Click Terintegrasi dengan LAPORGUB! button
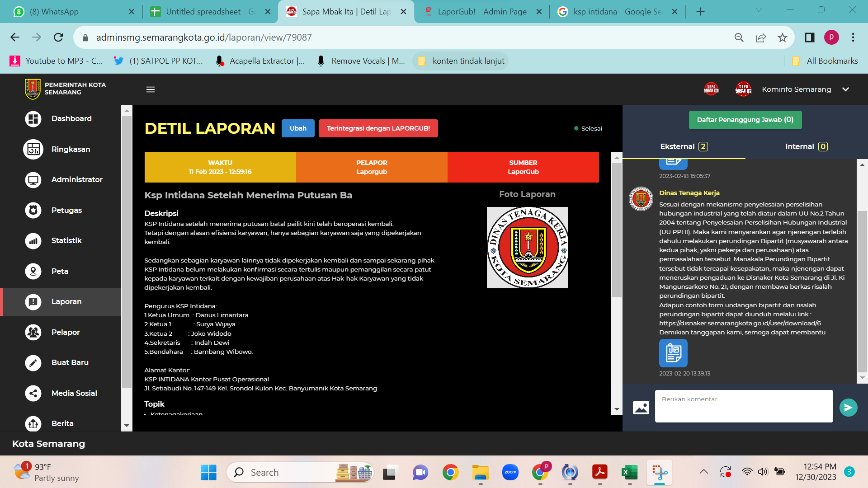This screenshot has width=868, height=488. pos(378,128)
